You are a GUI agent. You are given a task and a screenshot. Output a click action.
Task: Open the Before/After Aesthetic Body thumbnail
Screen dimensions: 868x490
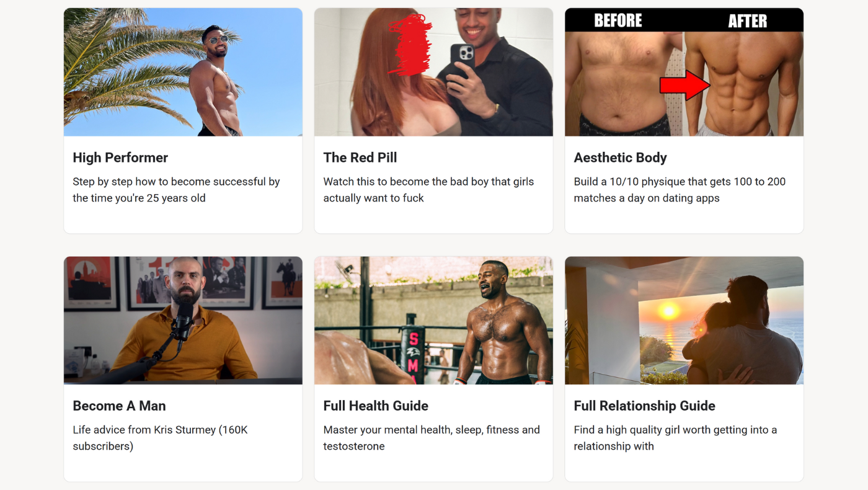coord(684,72)
